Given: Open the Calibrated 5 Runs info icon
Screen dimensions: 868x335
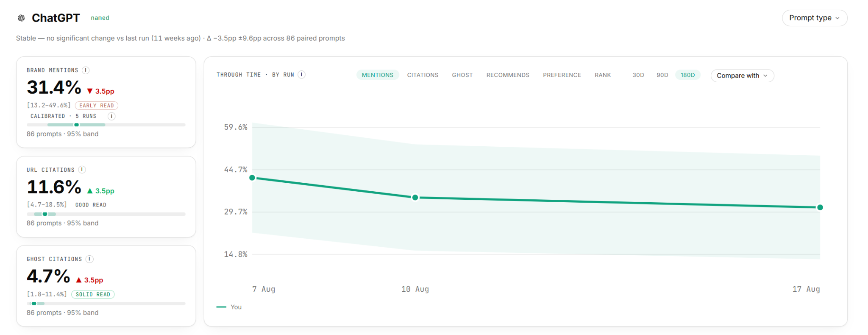Looking at the screenshot, I should click(111, 116).
